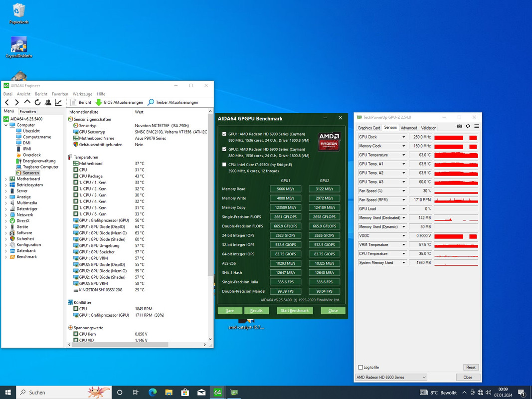The width and height of the screenshot is (532, 399).
Task: Open Werkzeuge menu in AIDA64
Action: tap(82, 94)
